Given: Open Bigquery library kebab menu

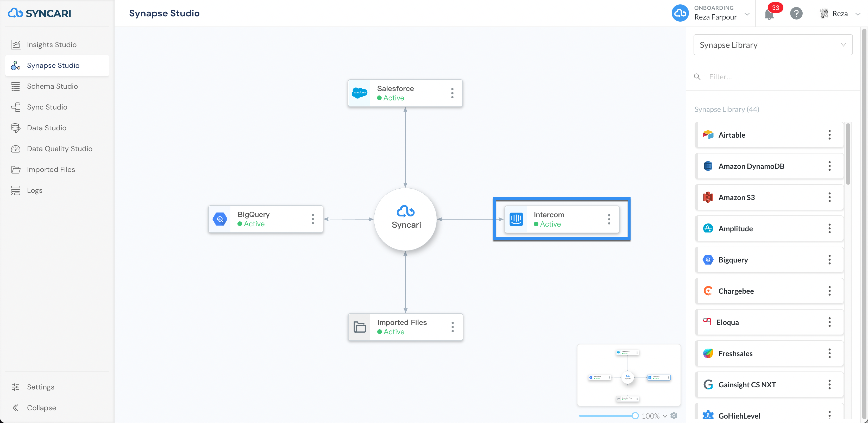Looking at the screenshot, I should 829,260.
